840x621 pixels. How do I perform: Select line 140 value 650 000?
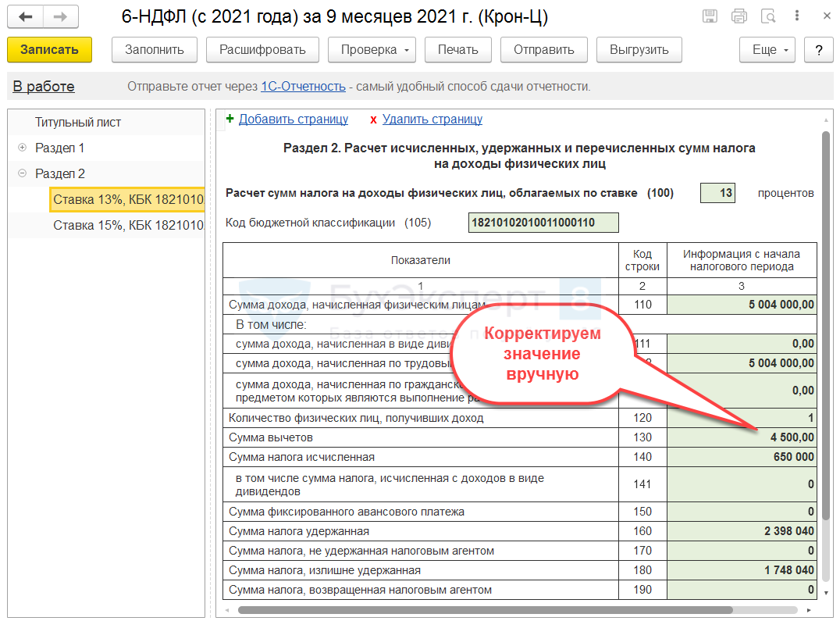[x=742, y=456]
